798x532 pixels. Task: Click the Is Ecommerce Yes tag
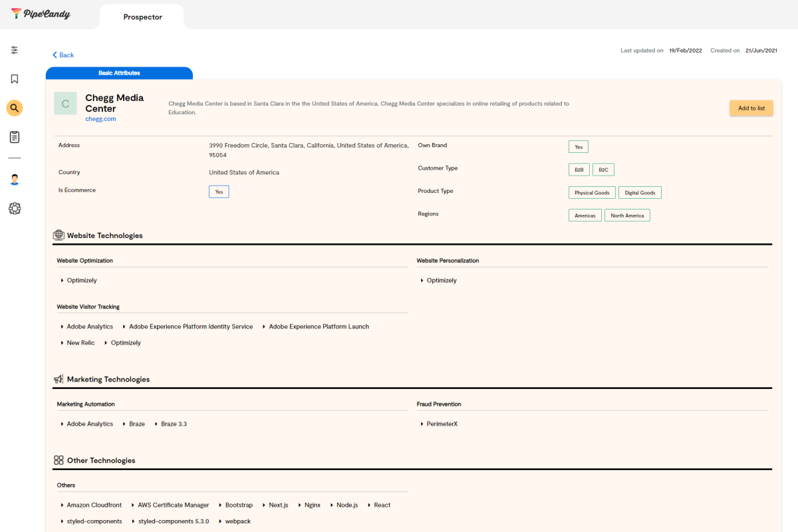pyautogui.click(x=219, y=192)
